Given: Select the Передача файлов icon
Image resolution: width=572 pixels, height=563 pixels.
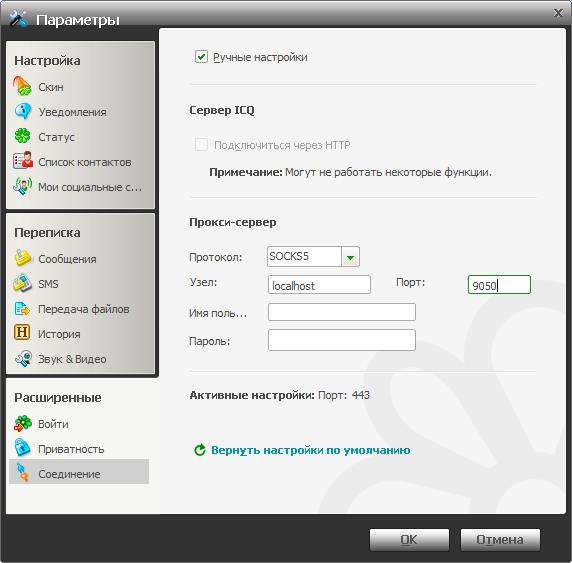Looking at the screenshot, I should point(22,308).
